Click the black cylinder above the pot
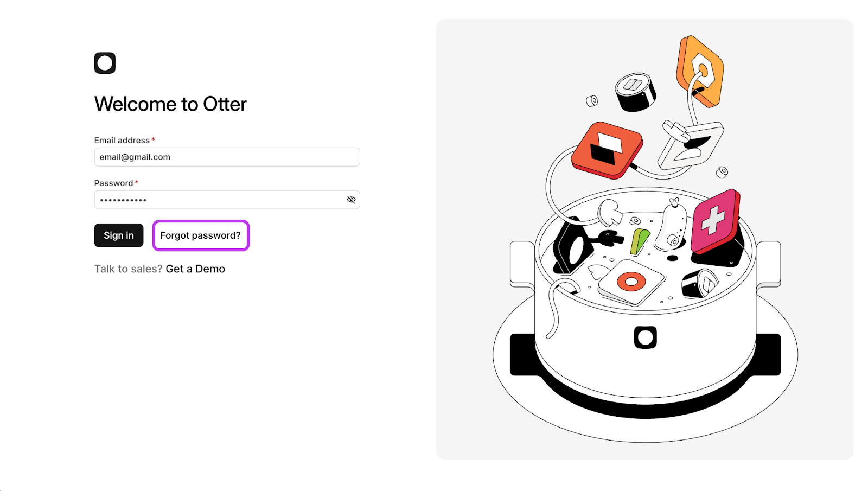The image size is (868, 491). click(x=635, y=92)
